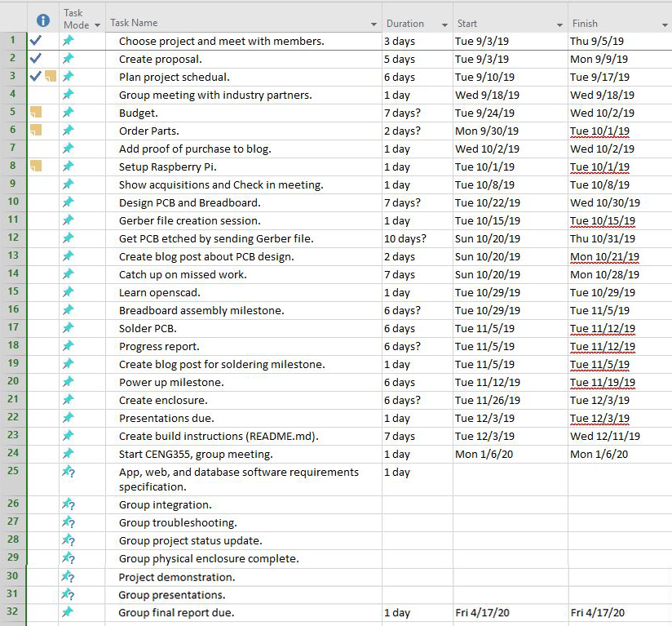Select task 'Progress report.'
The image size is (672, 626).
[x=159, y=346]
